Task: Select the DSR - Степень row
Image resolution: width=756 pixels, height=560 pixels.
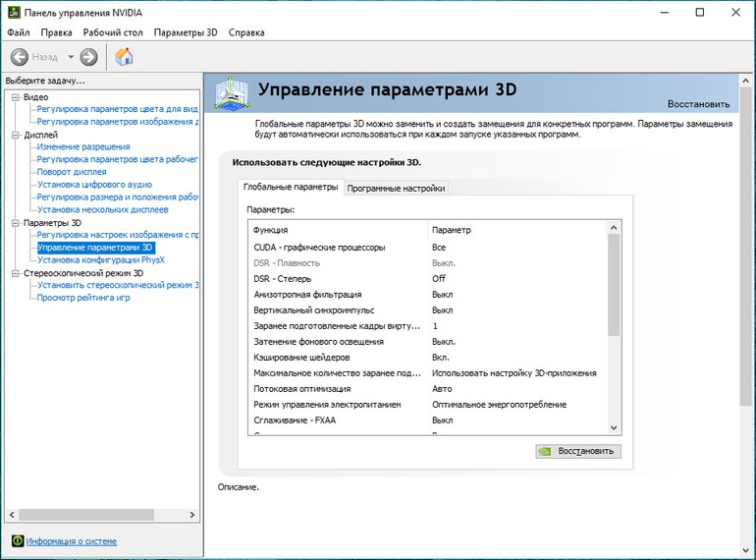Action: coord(427,279)
